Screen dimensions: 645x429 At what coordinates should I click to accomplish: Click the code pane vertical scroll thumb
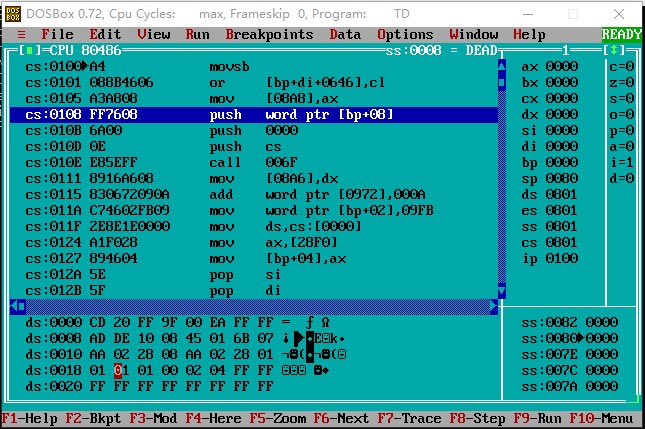tap(502, 82)
